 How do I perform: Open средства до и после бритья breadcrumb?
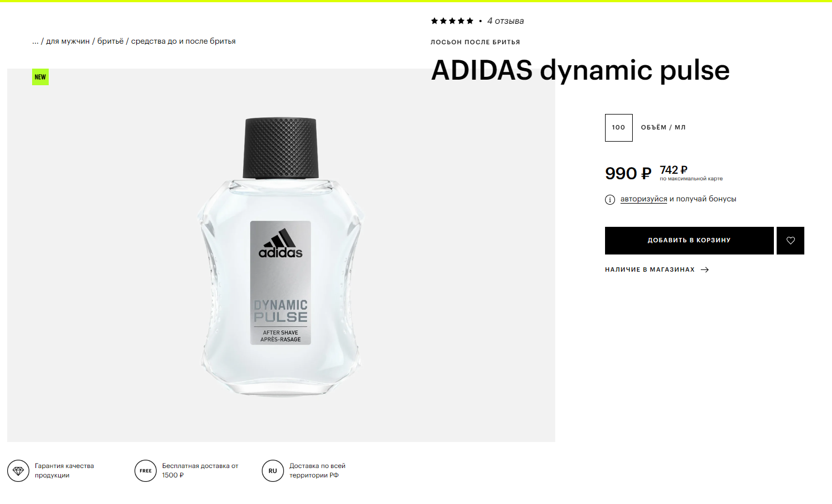click(x=183, y=41)
